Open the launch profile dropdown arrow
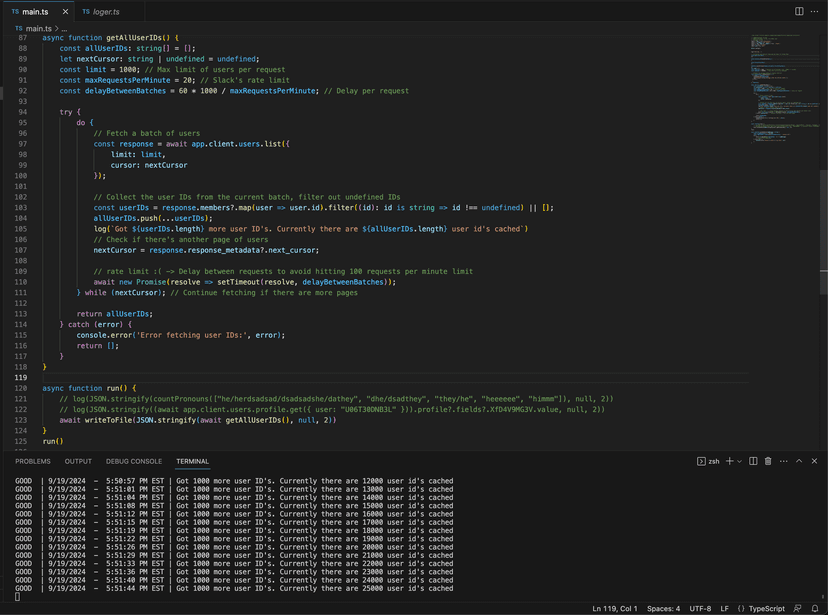Screen dimensions: 828x615 739,461
